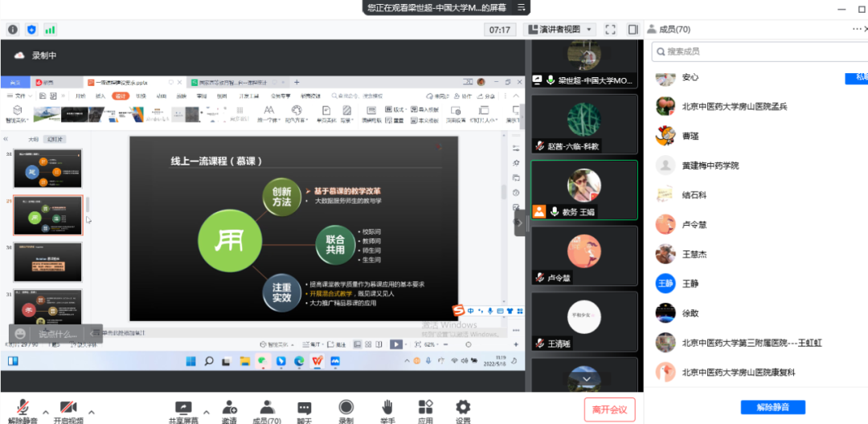The image size is (868, 424).
Task: Click the 解除静音 microphone icon in bottom toolbar
Action: pyautogui.click(x=22, y=407)
